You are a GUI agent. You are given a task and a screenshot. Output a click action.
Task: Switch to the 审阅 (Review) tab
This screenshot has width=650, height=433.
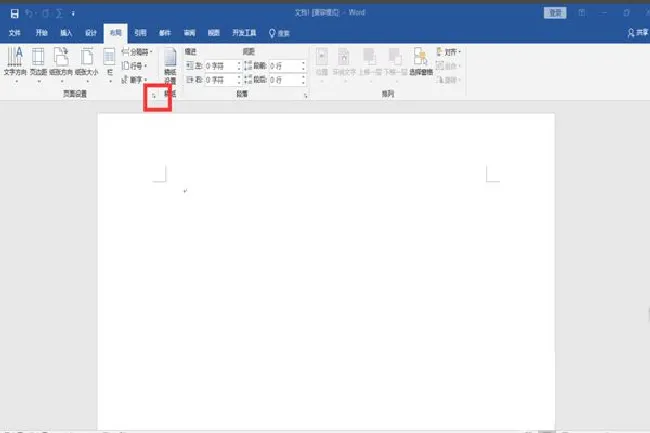point(189,33)
